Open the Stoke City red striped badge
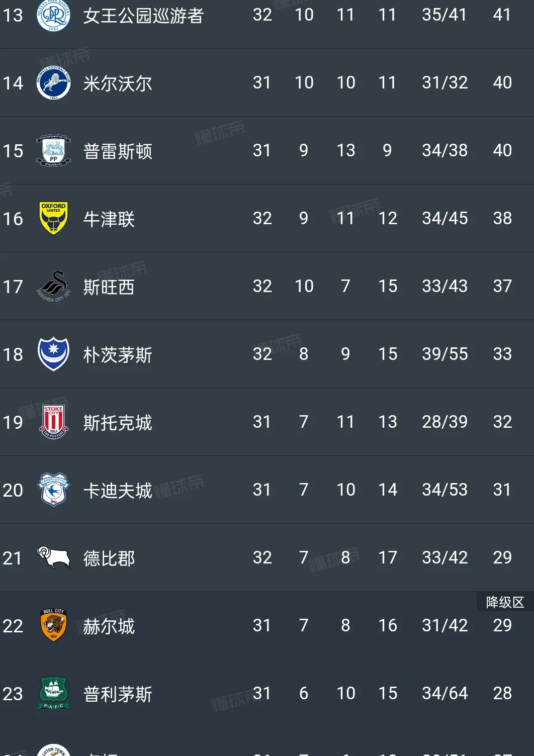This screenshot has height=756, width=534. 53,422
